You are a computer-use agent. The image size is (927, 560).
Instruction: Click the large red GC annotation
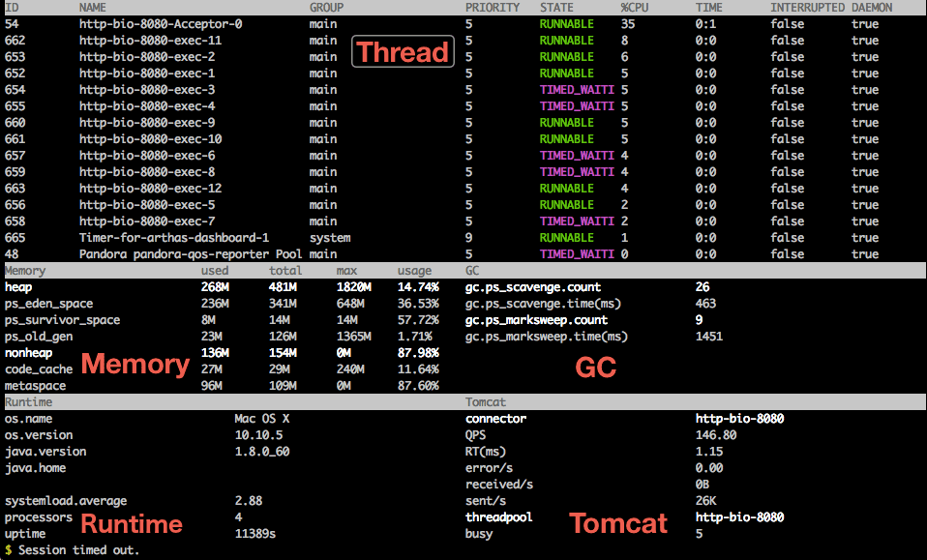(x=596, y=368)
